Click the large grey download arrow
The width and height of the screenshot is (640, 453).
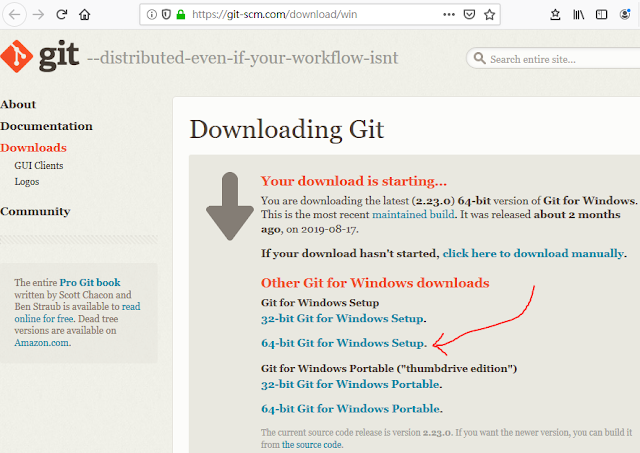coord(230,206)
